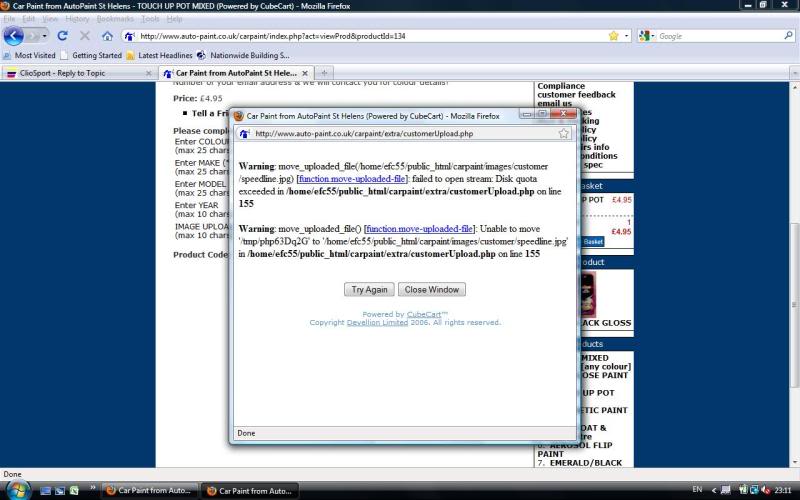Click the first function.move-uploaded-file link
The image size is (800, 500).
[352, 179]
